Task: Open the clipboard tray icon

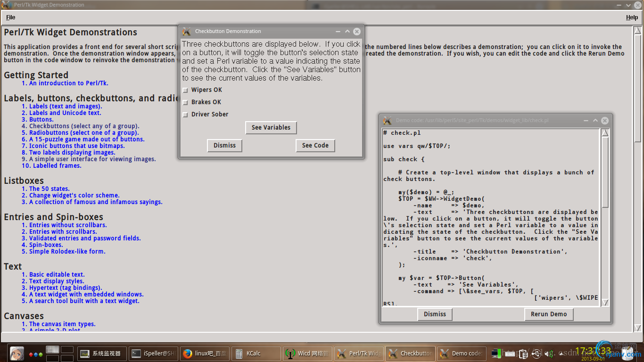Action: [x=523, y=353]
